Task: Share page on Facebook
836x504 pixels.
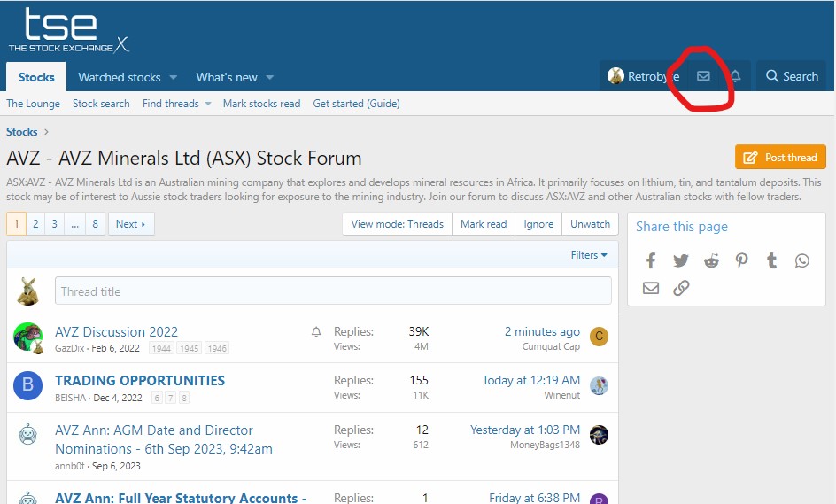Action: point(650,260)
